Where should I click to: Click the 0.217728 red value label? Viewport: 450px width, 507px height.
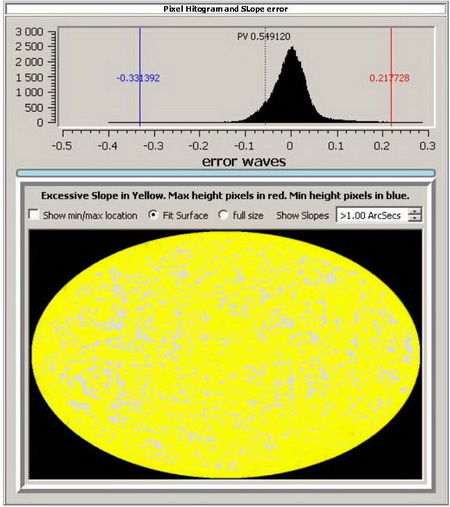pos(389,78)
